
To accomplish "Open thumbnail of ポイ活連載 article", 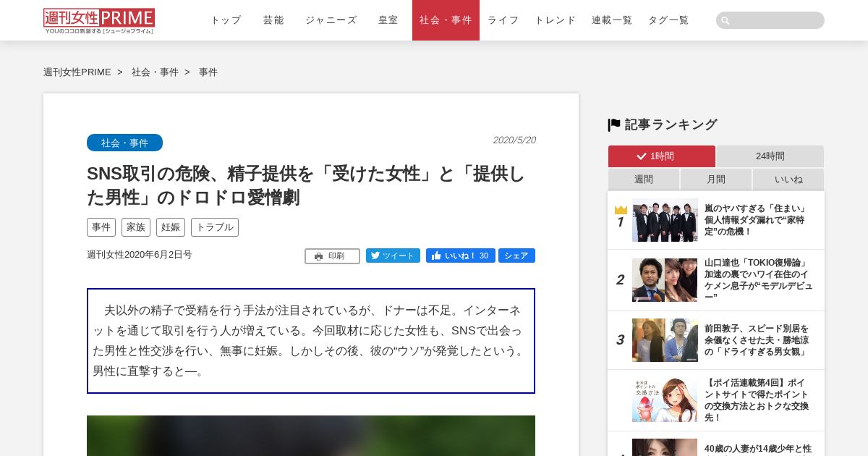I will pyautogui.click(x=665, y=400).
